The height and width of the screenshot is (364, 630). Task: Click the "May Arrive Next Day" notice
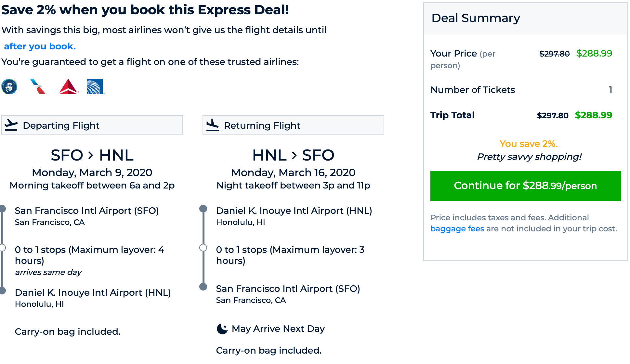click(x=278, y=329)
